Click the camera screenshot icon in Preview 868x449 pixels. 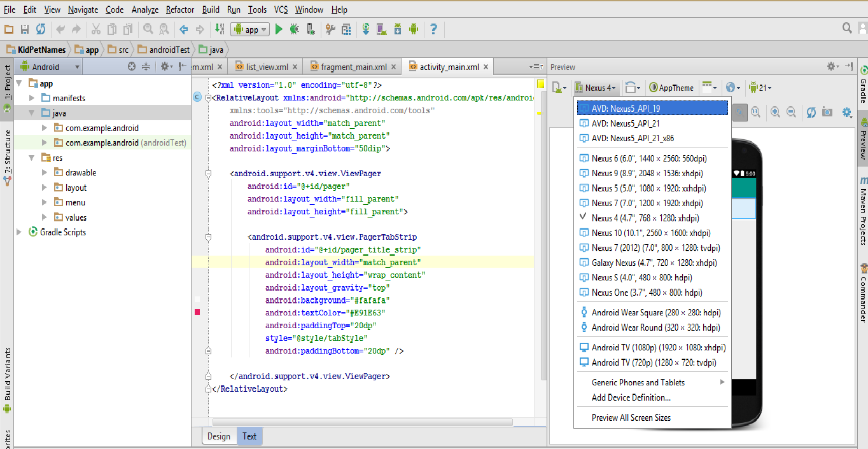(827, 112)
